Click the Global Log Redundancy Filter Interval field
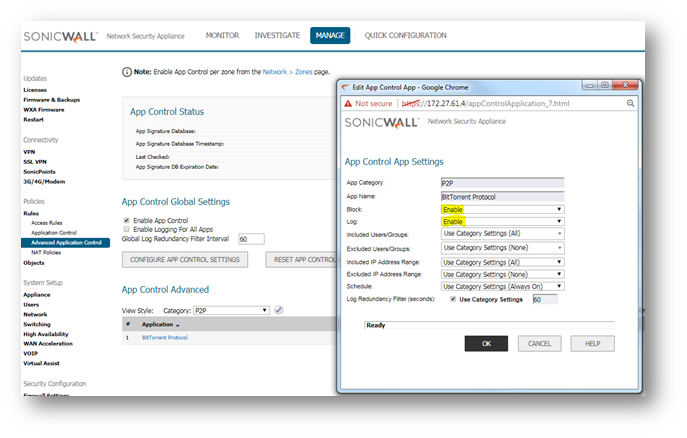 coord(251,239)
